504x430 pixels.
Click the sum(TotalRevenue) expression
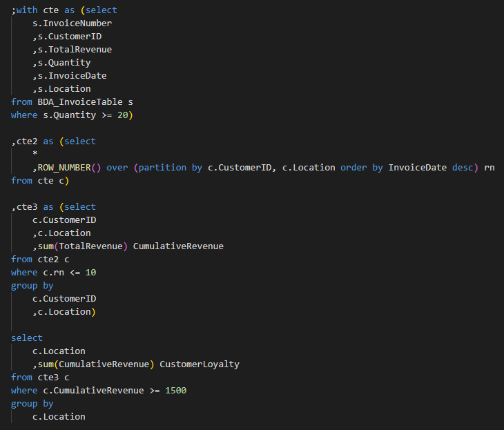(x=83, y=246)
